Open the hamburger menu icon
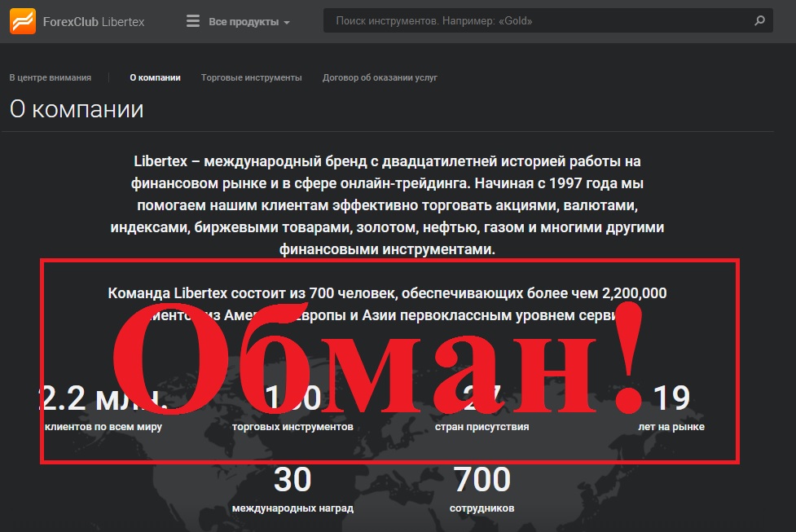The height and width of the screenshot is (532, 796). coord(193,21)
